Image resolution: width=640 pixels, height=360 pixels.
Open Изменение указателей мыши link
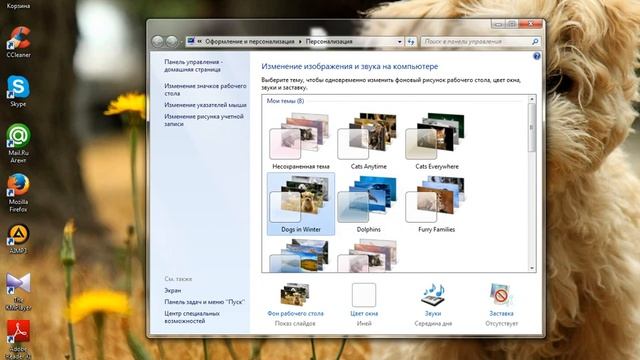205,105
